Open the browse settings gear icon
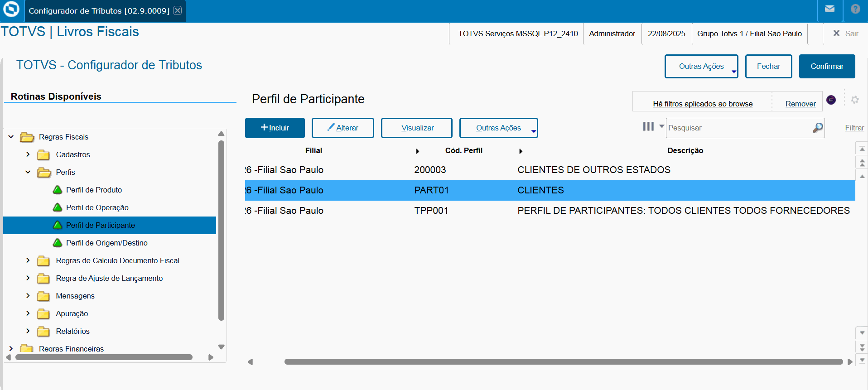Viewport: 868px width, 390px height. point(854,100)
